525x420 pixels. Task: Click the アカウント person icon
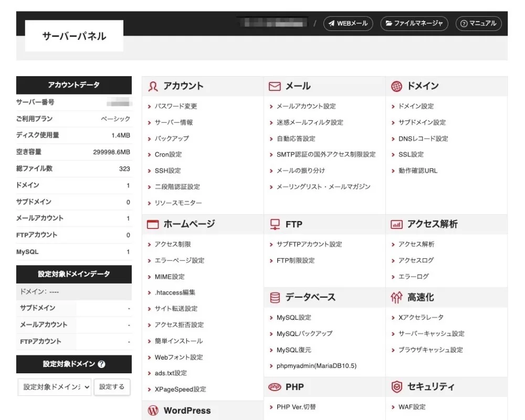(153, 87)
